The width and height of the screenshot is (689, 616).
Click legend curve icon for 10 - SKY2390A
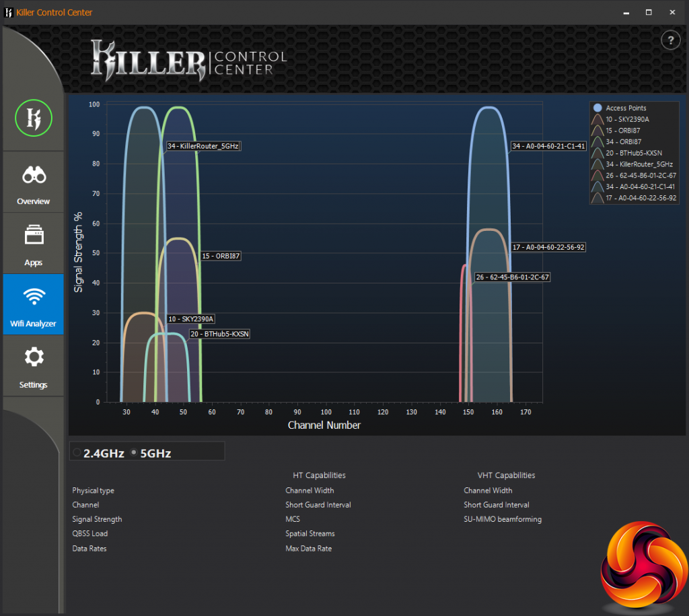[x=597, y=119]
